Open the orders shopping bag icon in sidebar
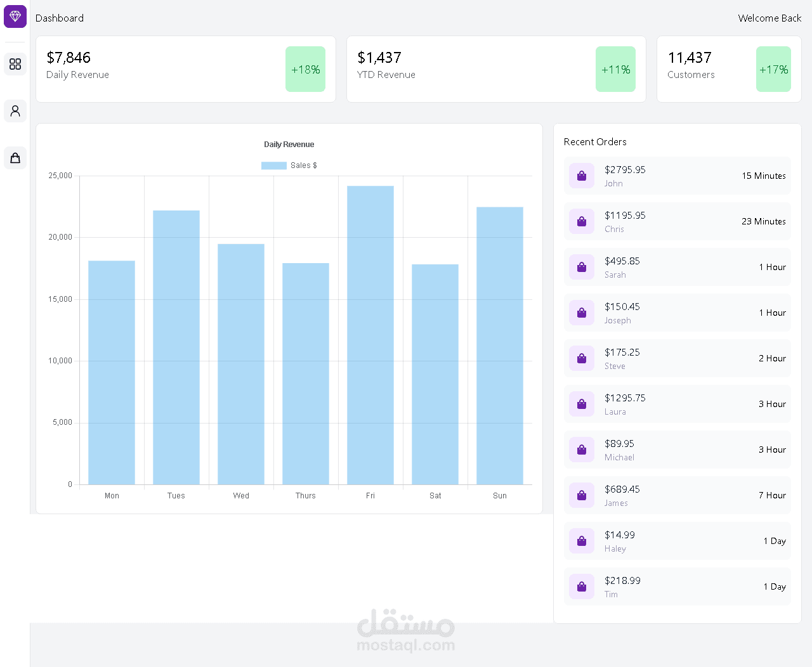The height and width of the screenshot is (667, 812). pos(15,158)
